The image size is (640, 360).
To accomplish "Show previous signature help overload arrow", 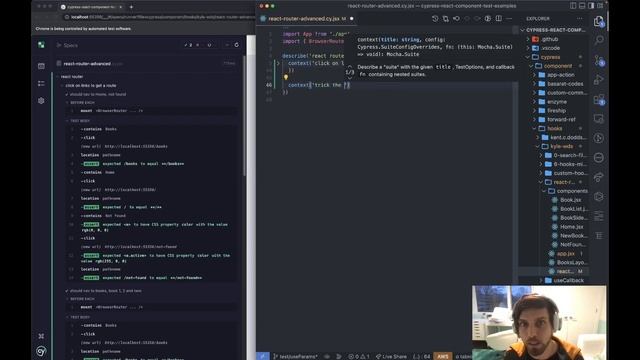I will point(350,66).
